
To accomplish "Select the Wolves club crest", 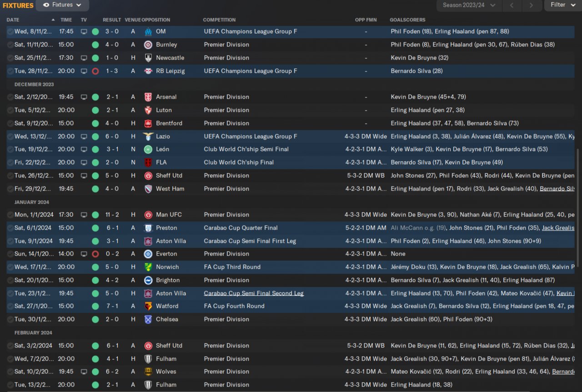I will (148, 372).
